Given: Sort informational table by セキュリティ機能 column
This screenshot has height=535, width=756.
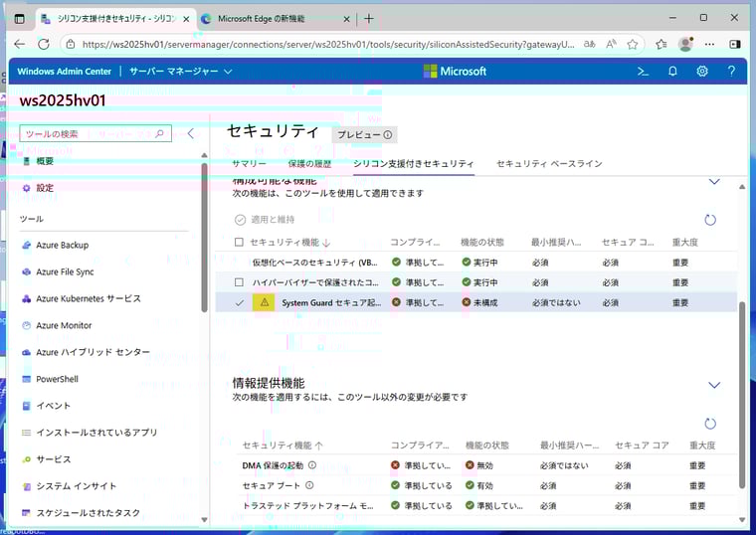Looking at the screenshot, I should tap(283, 446).
